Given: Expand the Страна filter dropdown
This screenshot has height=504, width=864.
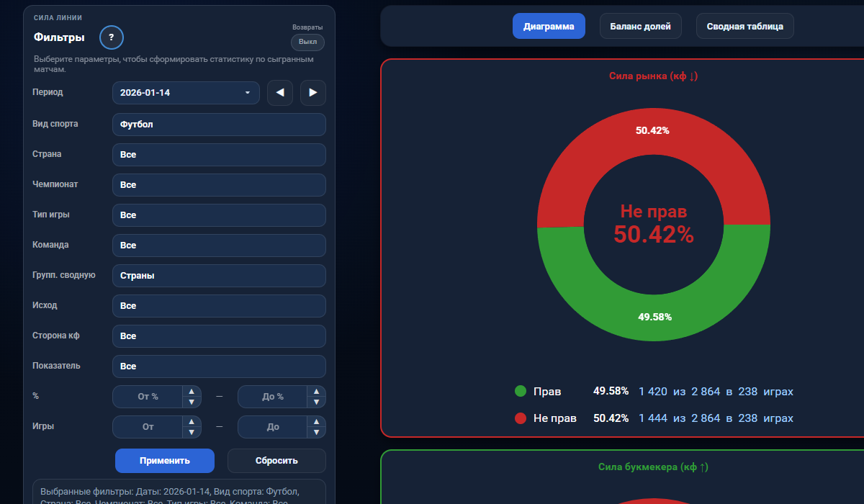Looking at the screenshot, I should [219, 155].
